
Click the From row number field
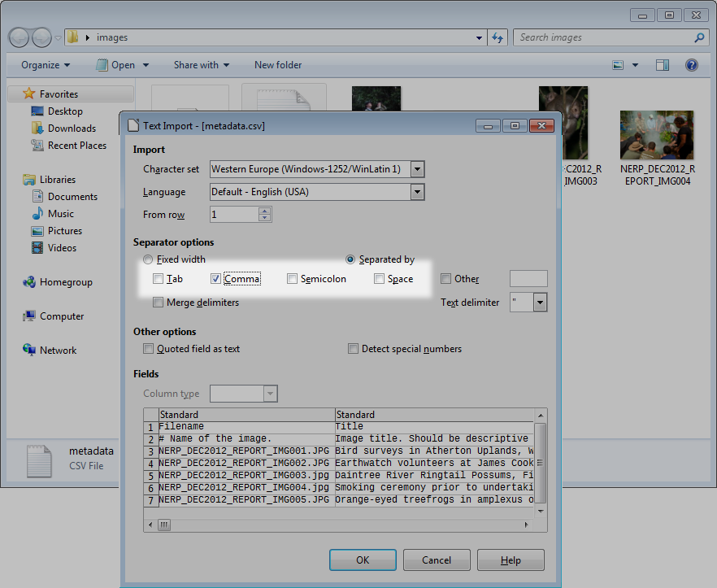click(x=234, y=215)
